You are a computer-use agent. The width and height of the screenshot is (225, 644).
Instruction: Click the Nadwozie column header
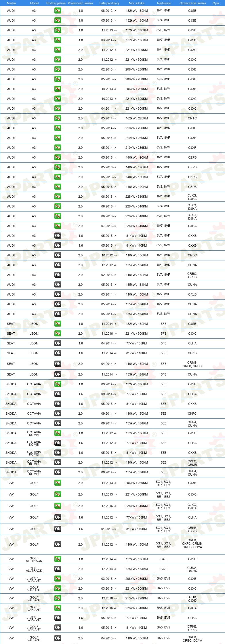click(x=164, y=3)
